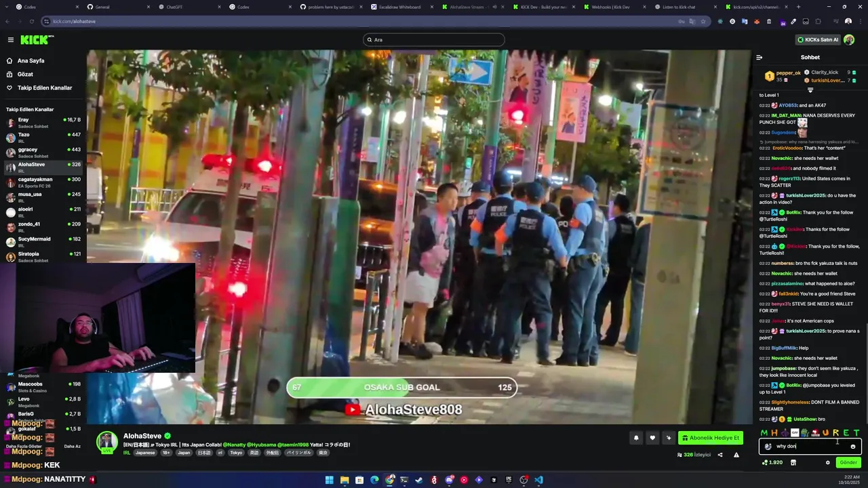Open Takip Edilen Kanallar

pos(45,87)
